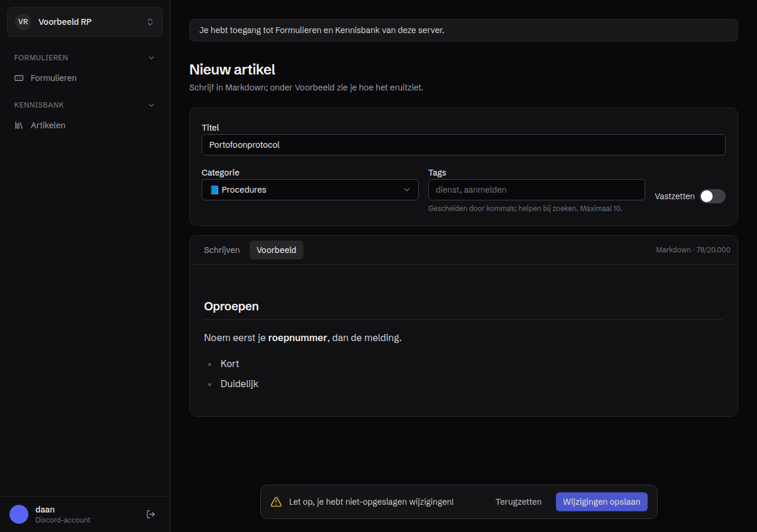The height and width of the screenshot is (532, 757).
Task: Collapse the Kennisbank section chevron
Action: (151, 105)
